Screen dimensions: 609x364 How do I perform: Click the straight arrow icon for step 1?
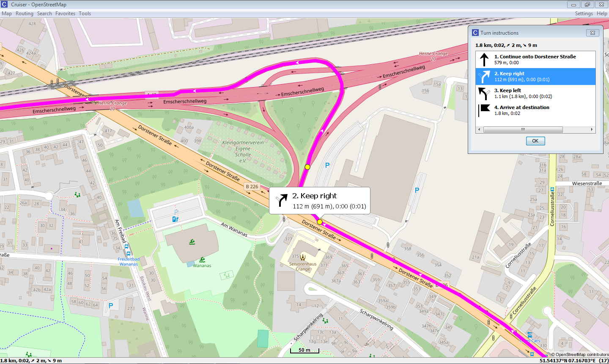click(484, 60)
